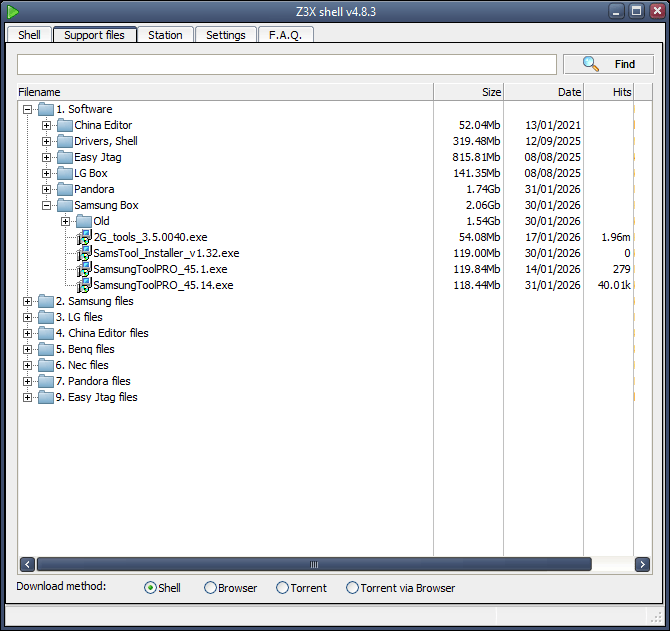Expand the Old subfolder node
Viewport: 670px width, 631px height.
click(x=65, y=221)
